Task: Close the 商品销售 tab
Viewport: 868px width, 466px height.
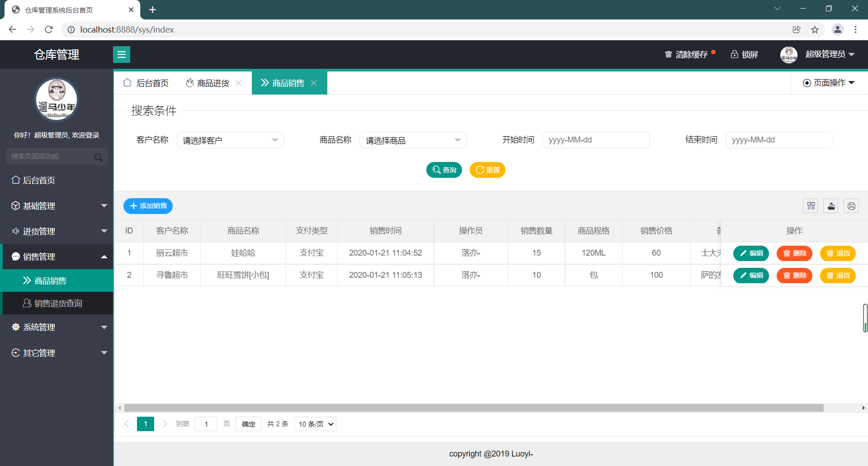Action: 314,83
